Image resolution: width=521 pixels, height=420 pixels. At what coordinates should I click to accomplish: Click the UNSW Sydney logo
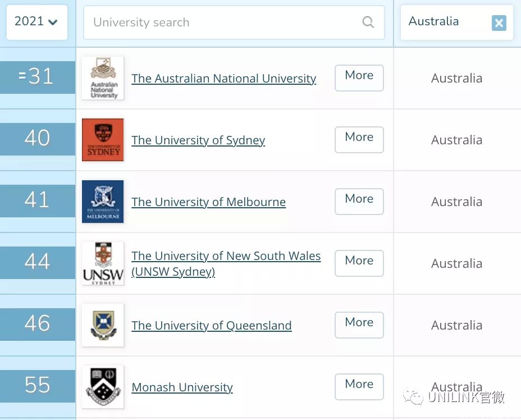pos(103,263)
